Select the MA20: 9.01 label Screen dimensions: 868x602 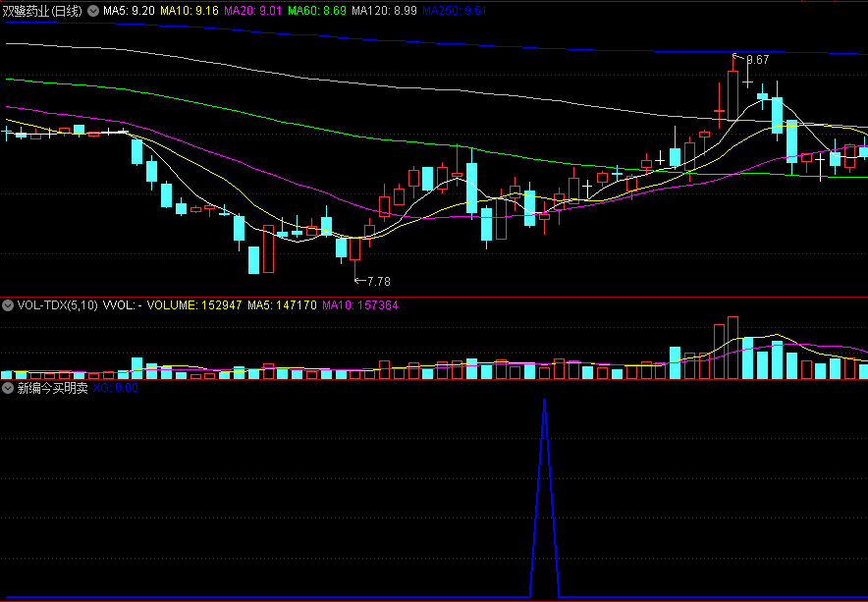pyautogui.click(x=254, y=11)
